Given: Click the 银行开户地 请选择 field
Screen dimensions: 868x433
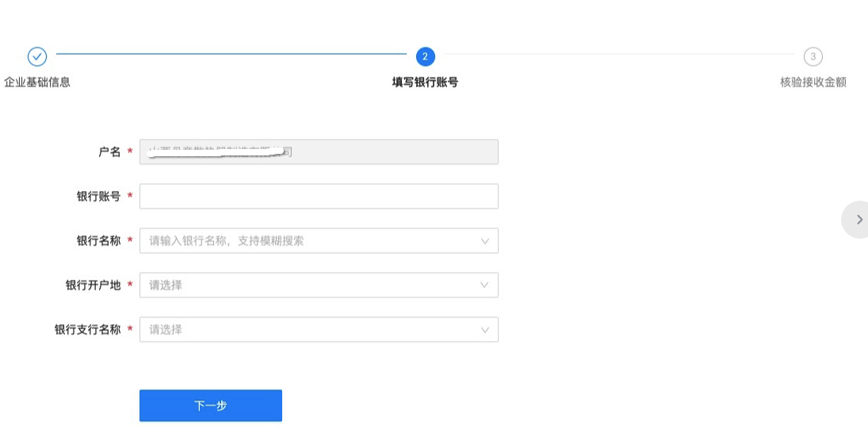Looking at the screenshot, I should pyautogui.click(x=309, y=285).
